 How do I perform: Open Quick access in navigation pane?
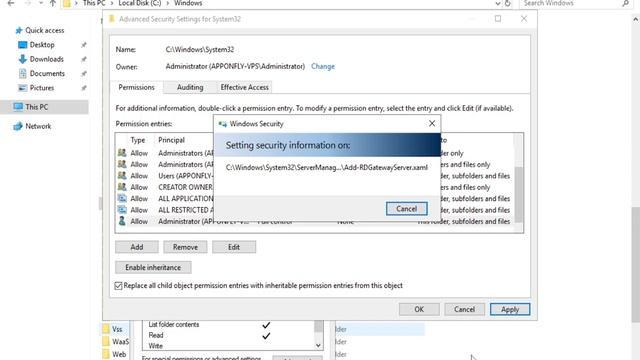pyautogui.click(x=44, y=30)
